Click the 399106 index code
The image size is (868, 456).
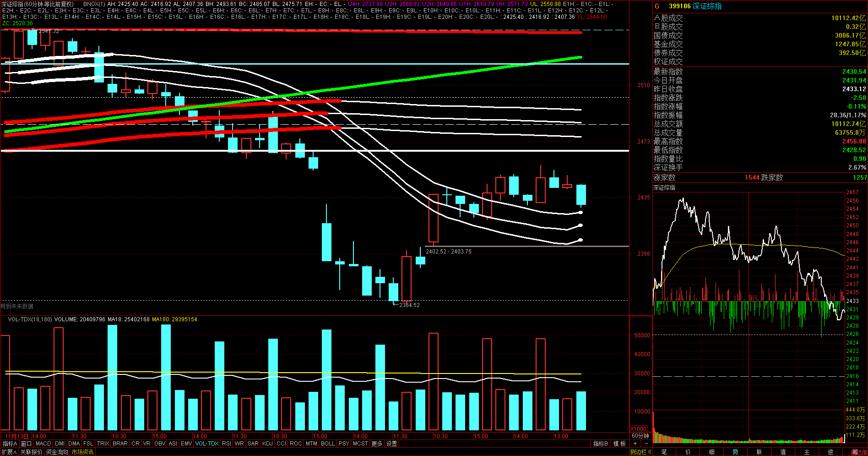click(x=679, y=6)
